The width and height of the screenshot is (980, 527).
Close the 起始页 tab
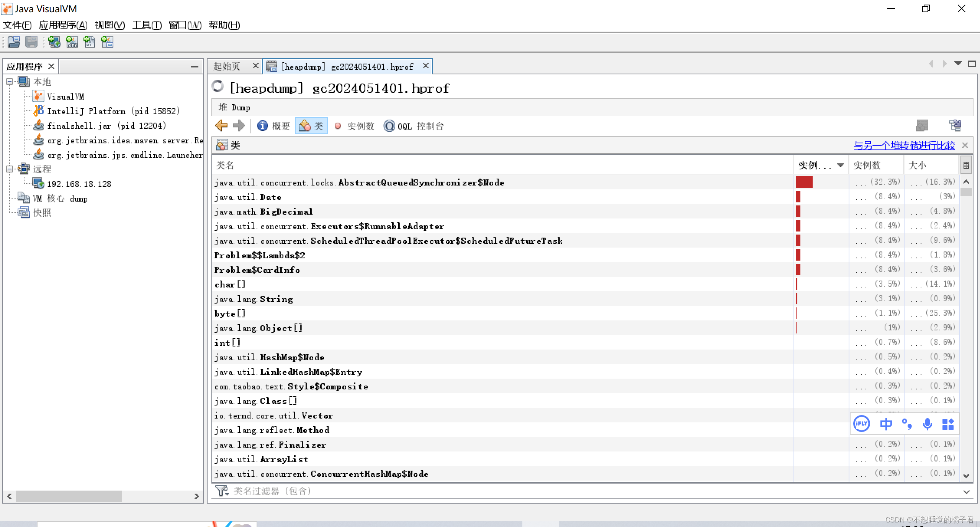click(x=255, y=66)
